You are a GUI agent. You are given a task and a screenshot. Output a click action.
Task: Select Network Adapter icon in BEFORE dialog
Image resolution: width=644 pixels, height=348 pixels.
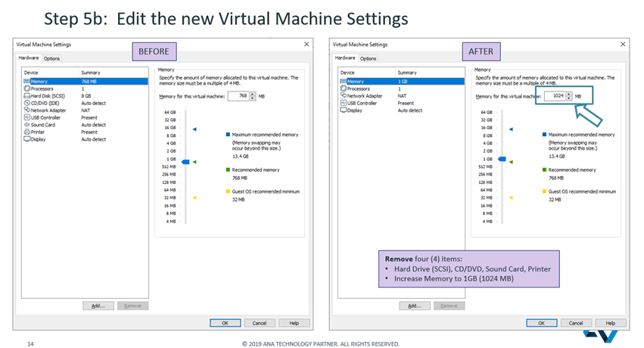click(26, 110)
